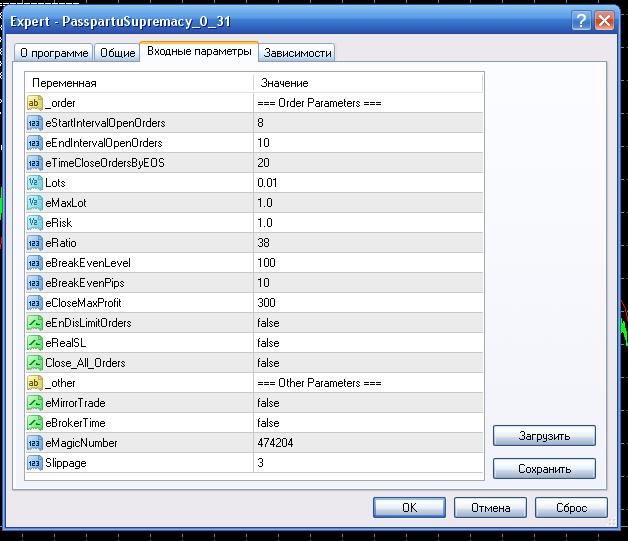Toggle the Close_All_Orders false value
Screen dimensions: 628x541
pos(368,363)
